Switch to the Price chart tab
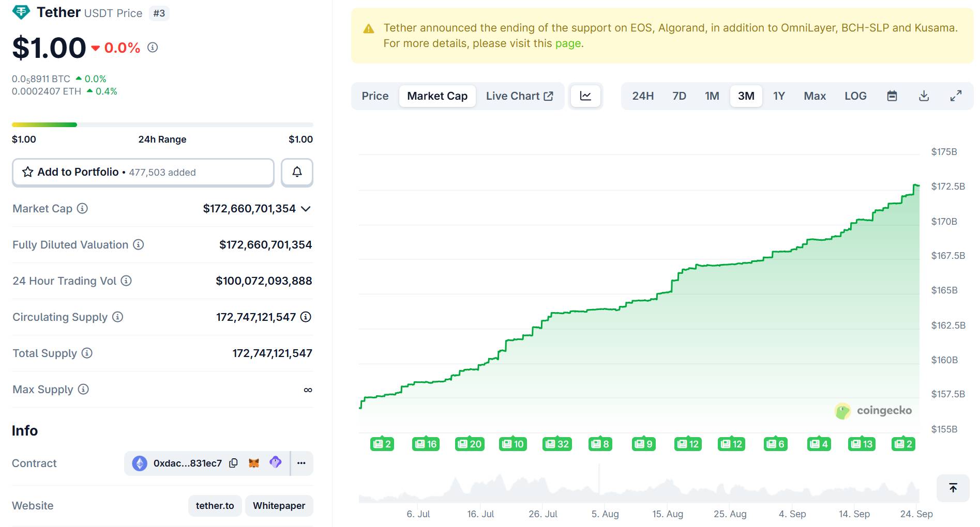The width and height of the screenshot is (980, 527). tap(375, 96)
